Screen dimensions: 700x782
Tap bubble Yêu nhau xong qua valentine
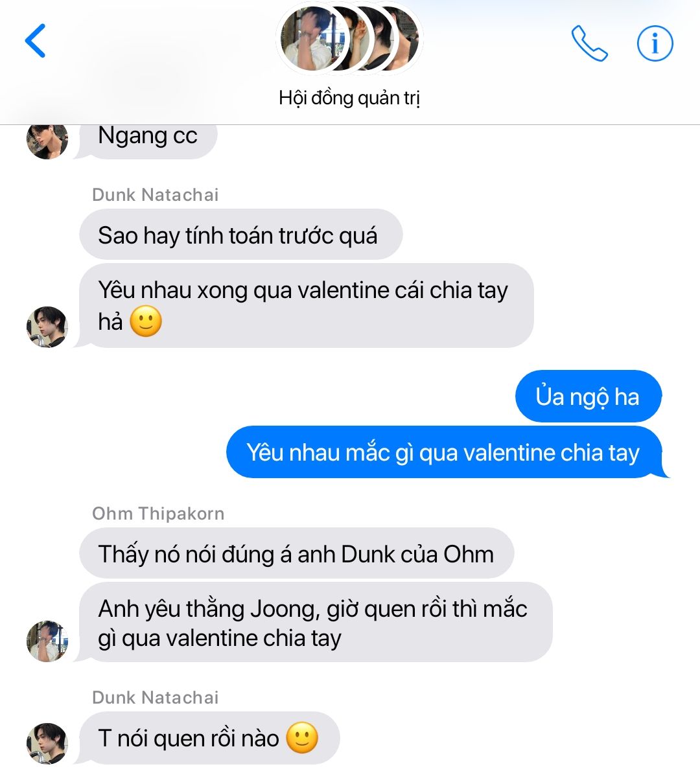(306, 305)
